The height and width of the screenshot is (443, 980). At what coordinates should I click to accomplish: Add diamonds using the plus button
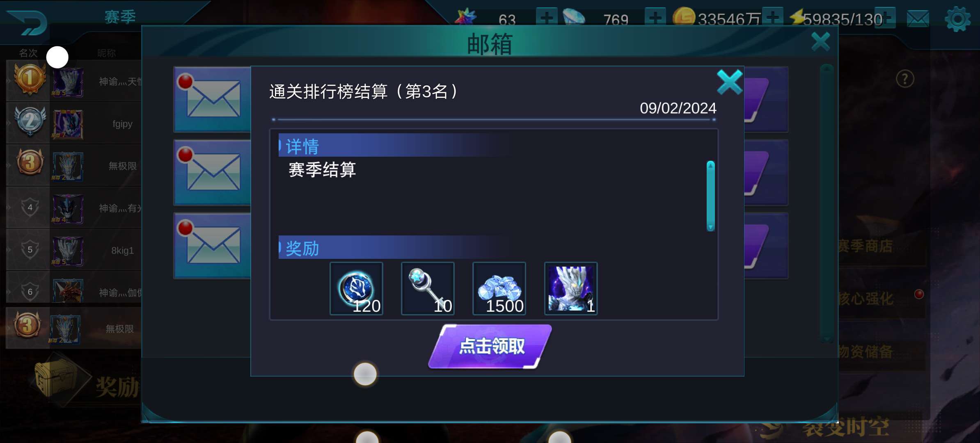pyautogui.click(x=655, y=18)
